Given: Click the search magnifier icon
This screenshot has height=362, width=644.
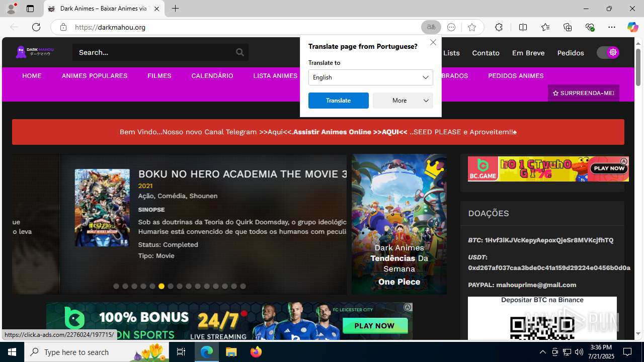Looking at the screenshot, I should (x=240, y=52).
